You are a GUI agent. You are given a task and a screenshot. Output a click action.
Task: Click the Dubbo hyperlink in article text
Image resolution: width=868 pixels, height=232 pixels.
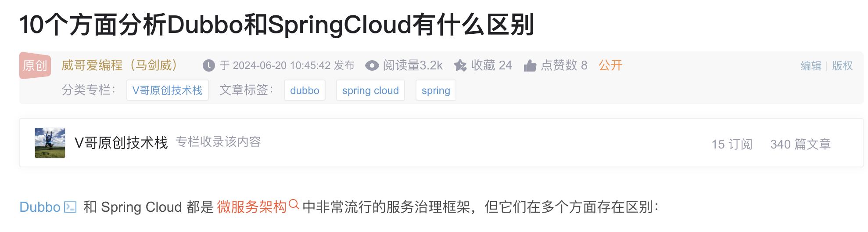pyautogui.click(x=40, y=207)
